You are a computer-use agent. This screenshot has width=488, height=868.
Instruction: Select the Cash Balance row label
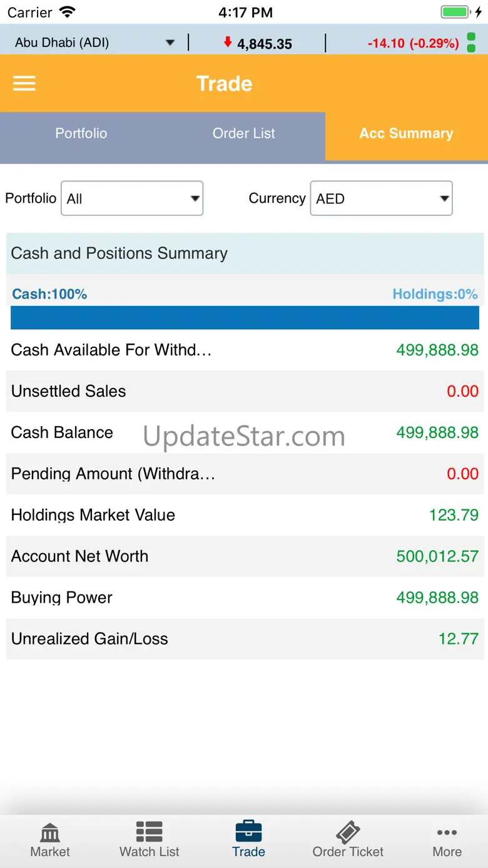coord(62,432)
